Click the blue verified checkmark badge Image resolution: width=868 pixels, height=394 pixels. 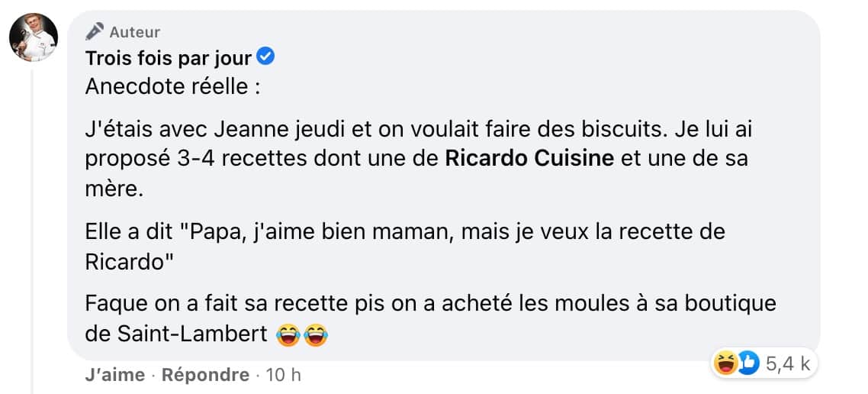266,56
